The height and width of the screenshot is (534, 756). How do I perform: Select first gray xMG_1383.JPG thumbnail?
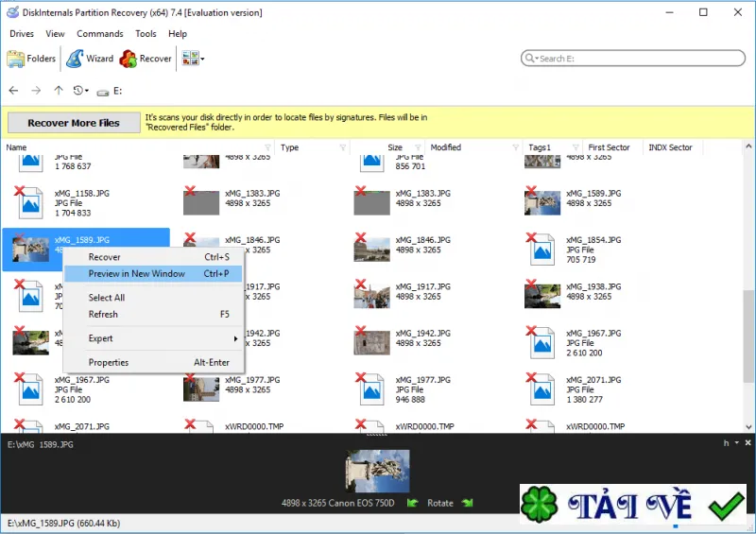tap(201, 202)
